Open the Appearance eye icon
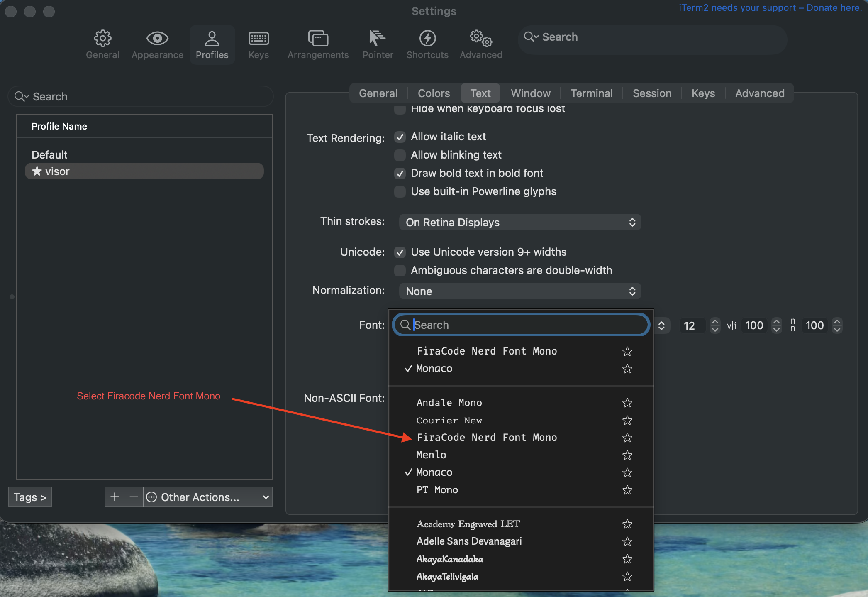868x597 pixels. (157, 39)
